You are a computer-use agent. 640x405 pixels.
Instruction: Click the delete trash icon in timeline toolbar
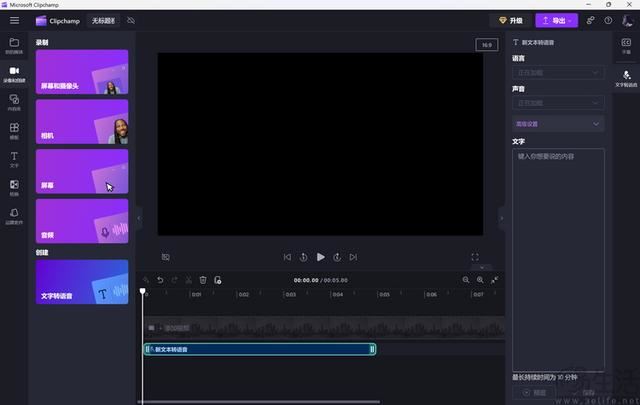pyautogui.click(x=203, y=280)
